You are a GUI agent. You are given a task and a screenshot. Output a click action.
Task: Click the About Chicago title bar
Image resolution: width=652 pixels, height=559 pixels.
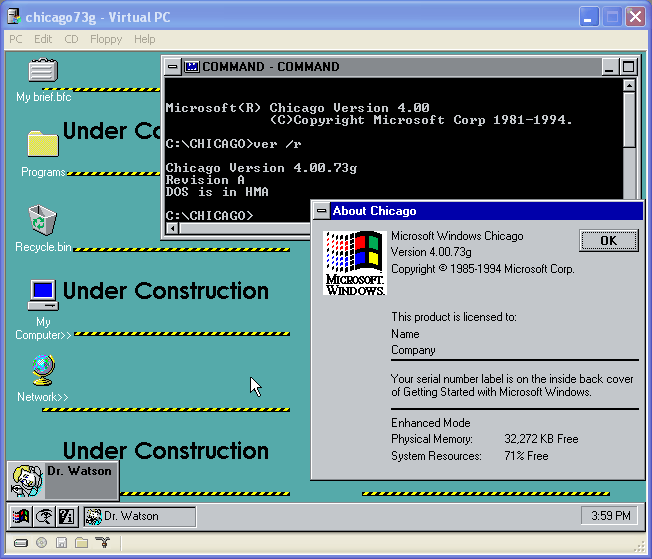pyautogui.click(x=487, y=211)
